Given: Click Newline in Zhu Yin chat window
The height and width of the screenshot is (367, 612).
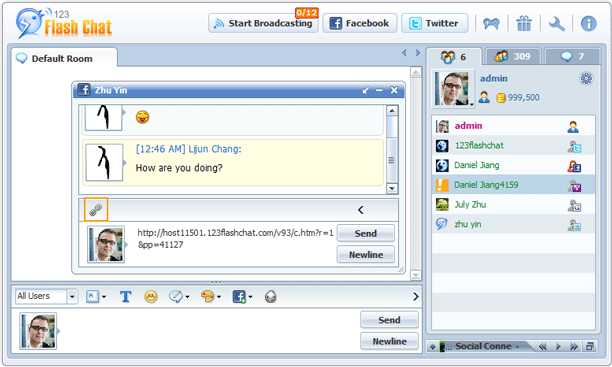Looking at the screenshot, I should coord(366,255).
